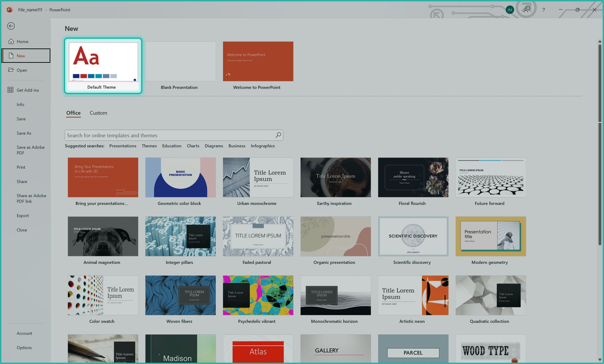Image resolution: width=604 pixels, height=364 pixels.
Task: Open the JM account avatar
Action: (510, 10)
